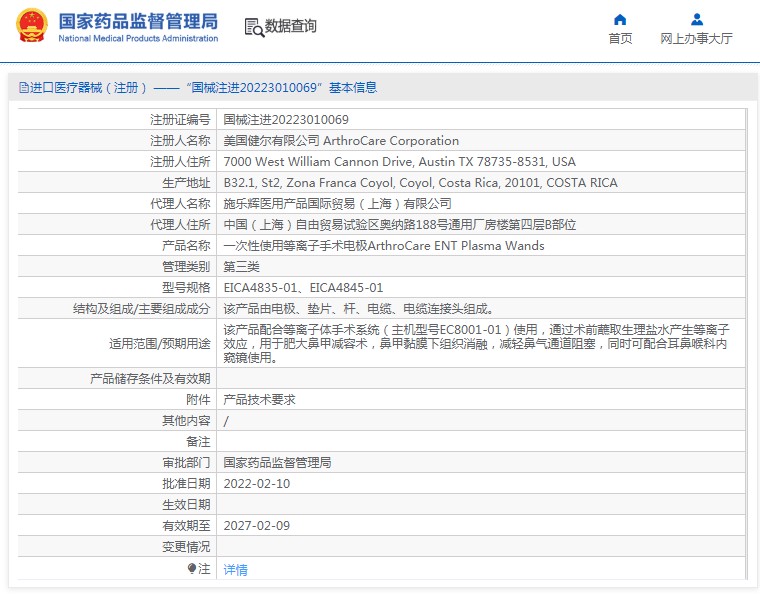This screenshot has height=594, width=760.
Task: Select composition text 该产品由电极、垫片
Action: (x=359, y=309)
